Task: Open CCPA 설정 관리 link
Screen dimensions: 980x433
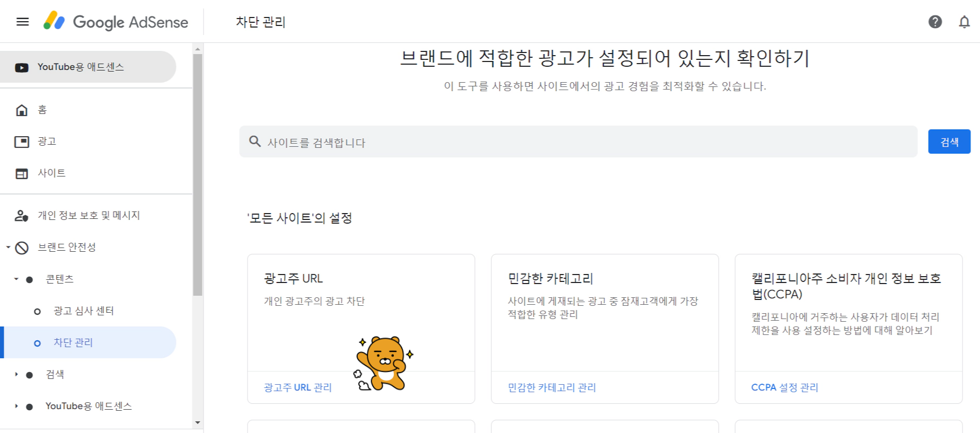Action: click(784, 387)
